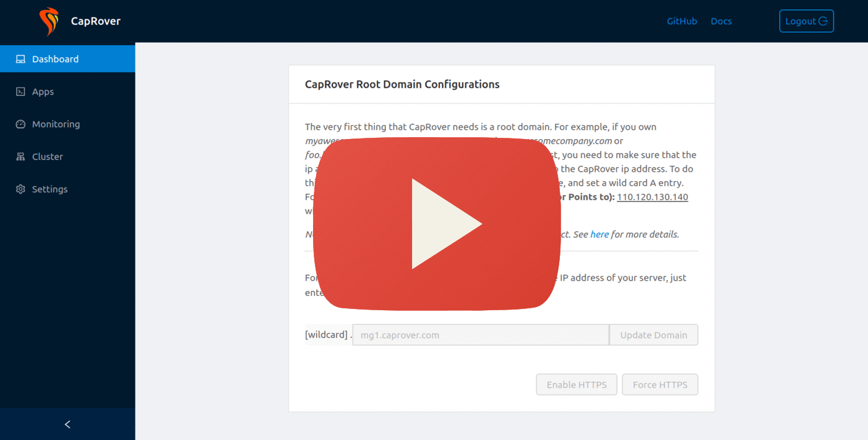
Task: Click the CapRover flame logo
Action: click(x=48, y=22)
